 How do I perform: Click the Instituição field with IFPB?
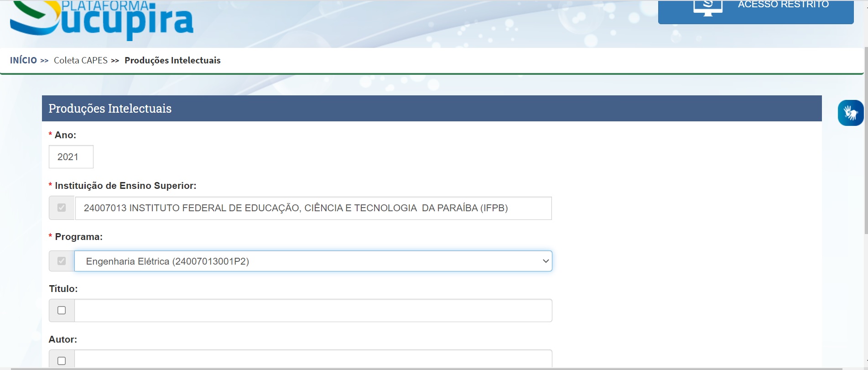coord(313,208)
